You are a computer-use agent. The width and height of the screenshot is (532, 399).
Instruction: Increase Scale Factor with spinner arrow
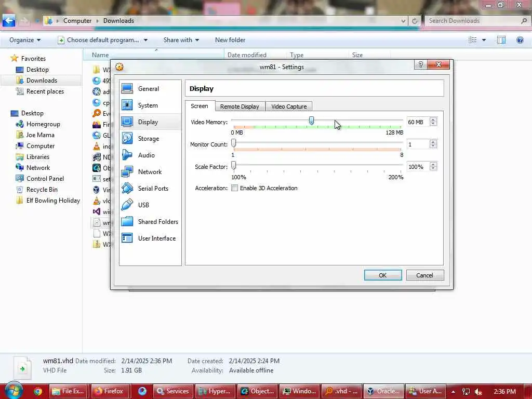[x=433, y=165]
